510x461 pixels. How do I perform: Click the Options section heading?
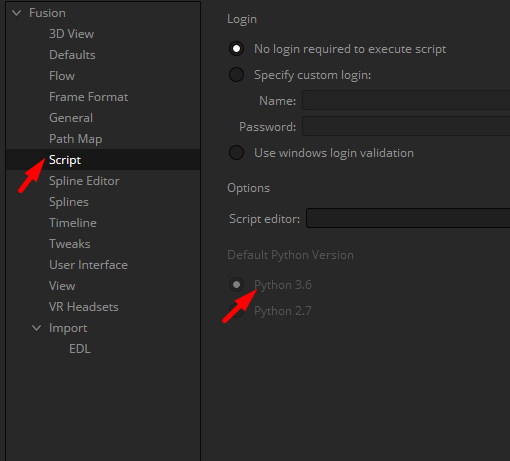tap(248, 188)
